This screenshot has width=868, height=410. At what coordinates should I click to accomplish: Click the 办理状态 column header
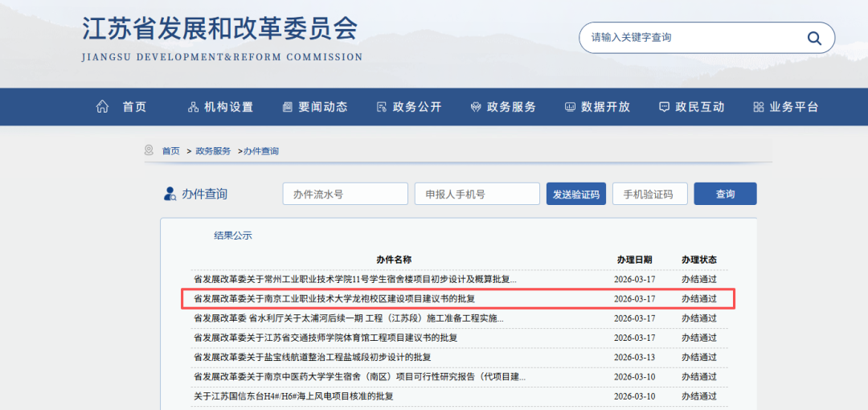pos(699,260)
